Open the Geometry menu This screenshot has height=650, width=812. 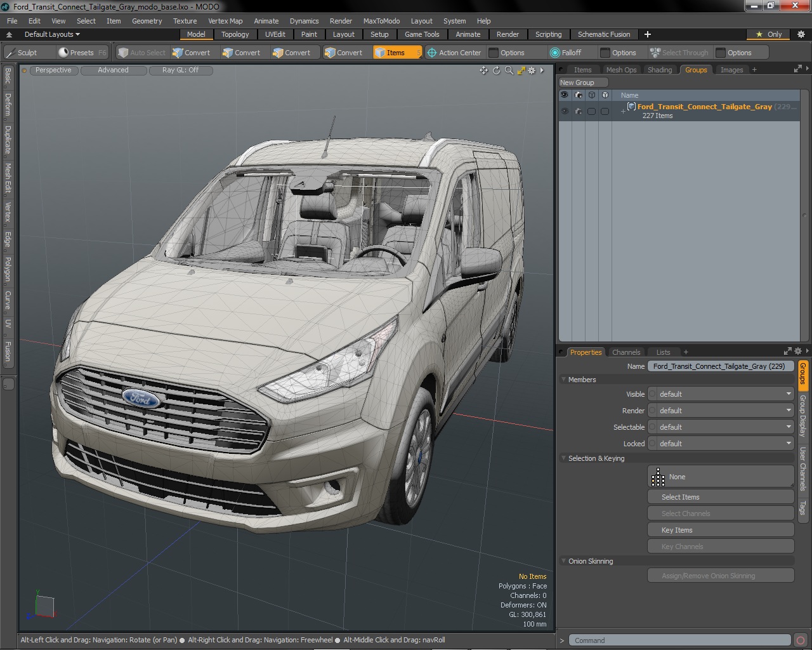[x=147, y=21]
